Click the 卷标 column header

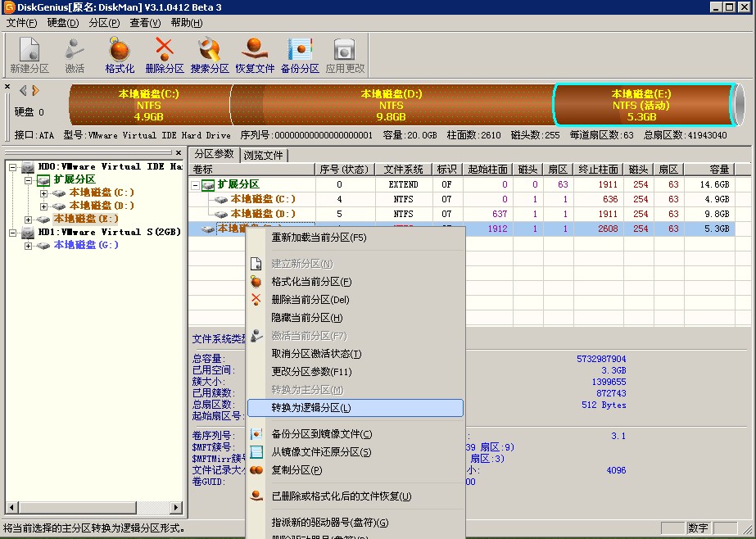click(x=251, y=170)
